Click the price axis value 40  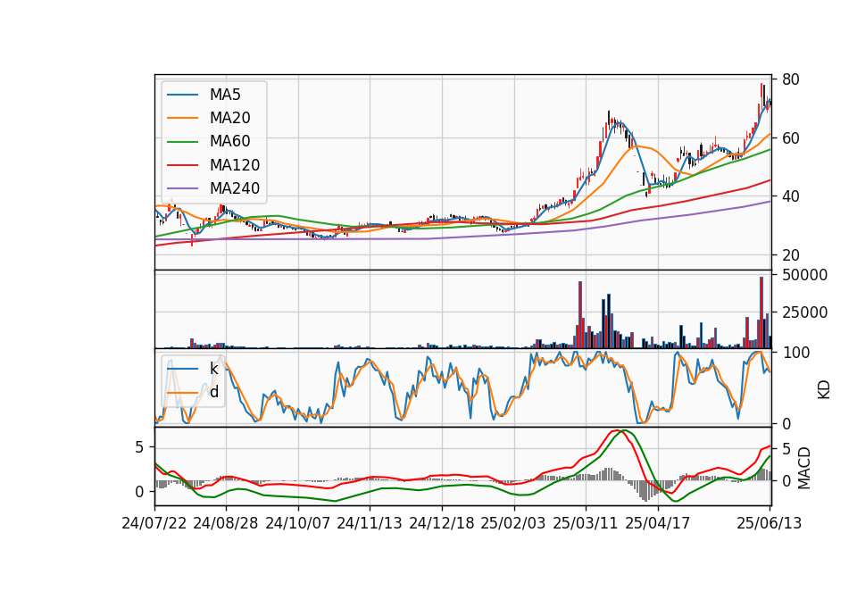point(790,196)
